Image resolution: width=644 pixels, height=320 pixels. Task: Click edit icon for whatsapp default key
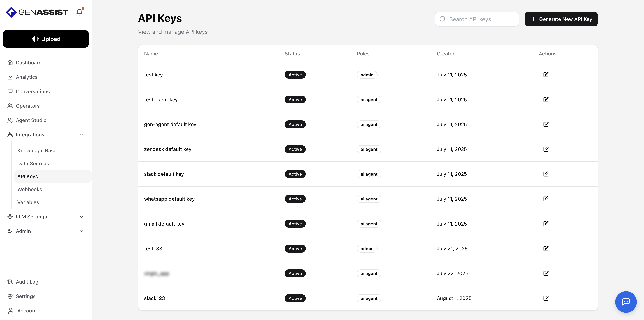546,199
